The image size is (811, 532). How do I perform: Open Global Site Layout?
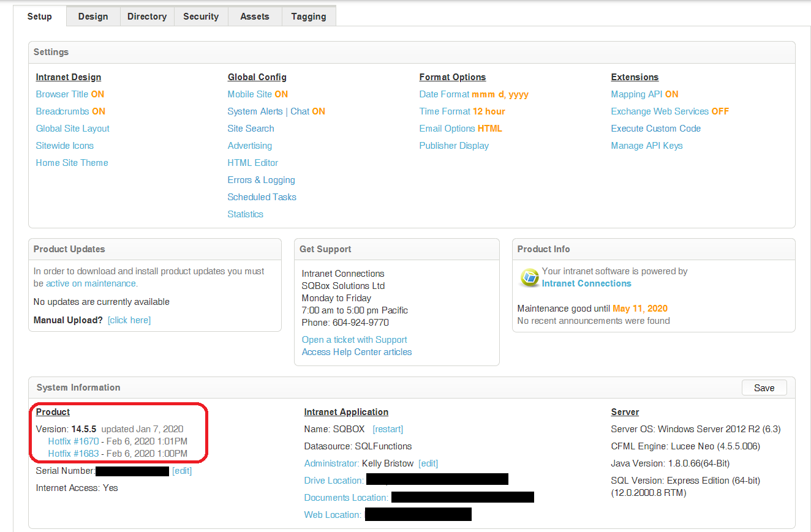tap(73, 129)
